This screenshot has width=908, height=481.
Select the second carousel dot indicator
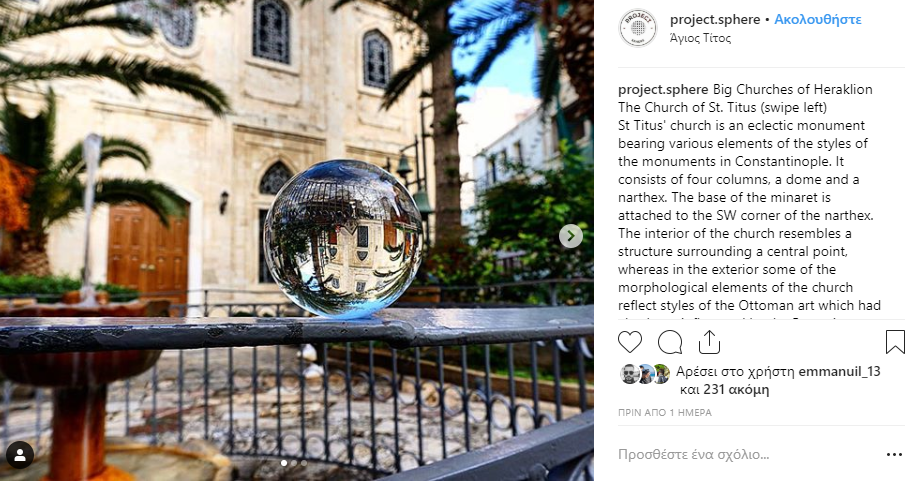(294, 463)
